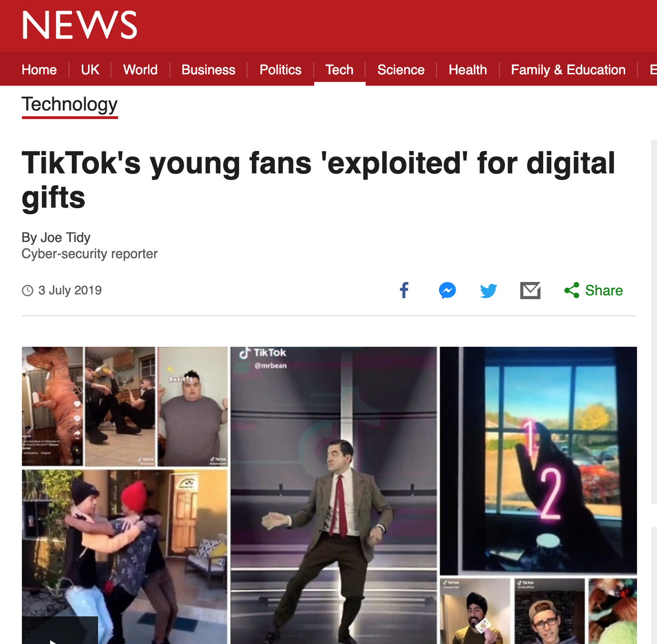Screen dimensions: 657x644
Task: Go to the Home section
Action: point(39,70)
